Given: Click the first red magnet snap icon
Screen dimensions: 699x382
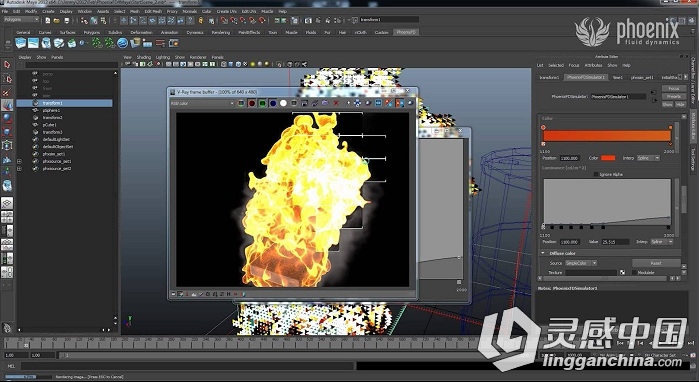Looking at the screenshot, I should coord(224,20).
